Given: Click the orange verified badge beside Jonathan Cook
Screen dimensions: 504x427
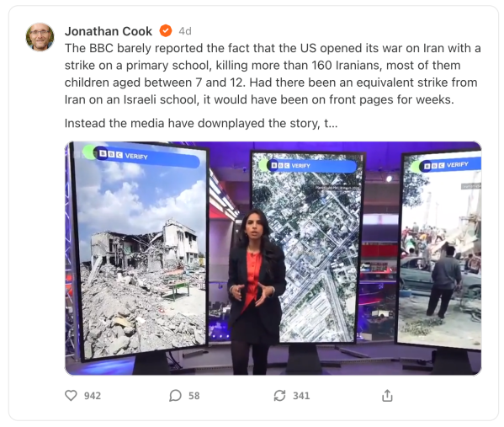Looking at the screenshot, I should coord(166,31).
